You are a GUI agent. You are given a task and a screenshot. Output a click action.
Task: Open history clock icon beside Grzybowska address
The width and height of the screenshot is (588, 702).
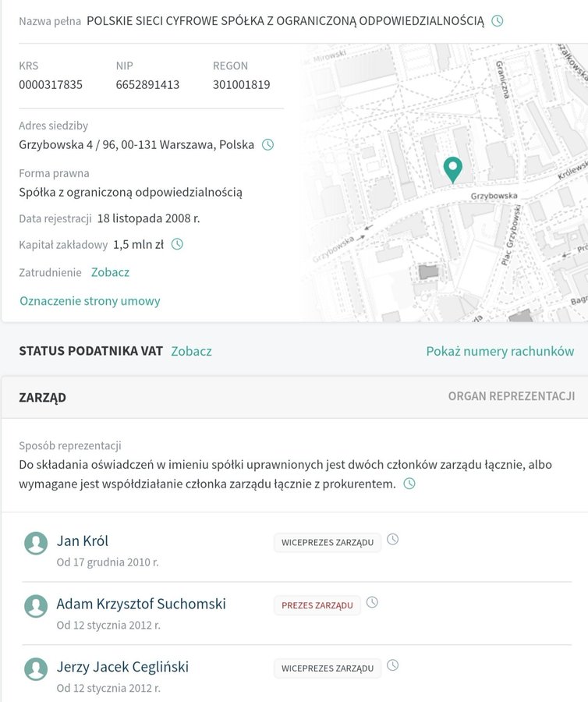tap(267, 144)
